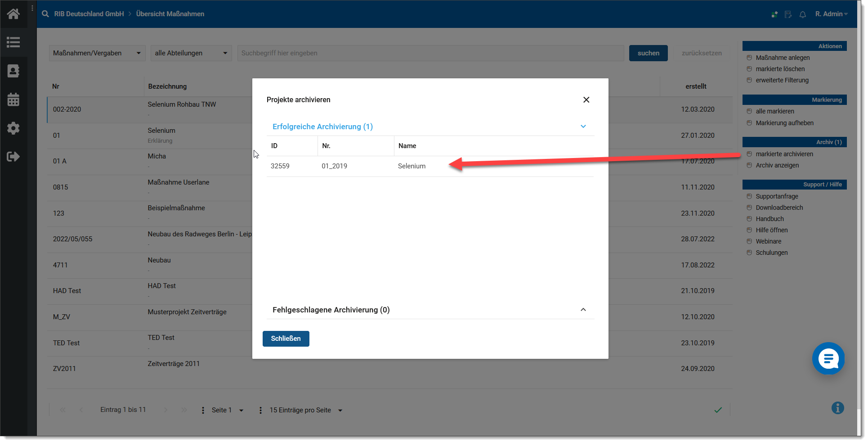Click the Schließen button

286,339
